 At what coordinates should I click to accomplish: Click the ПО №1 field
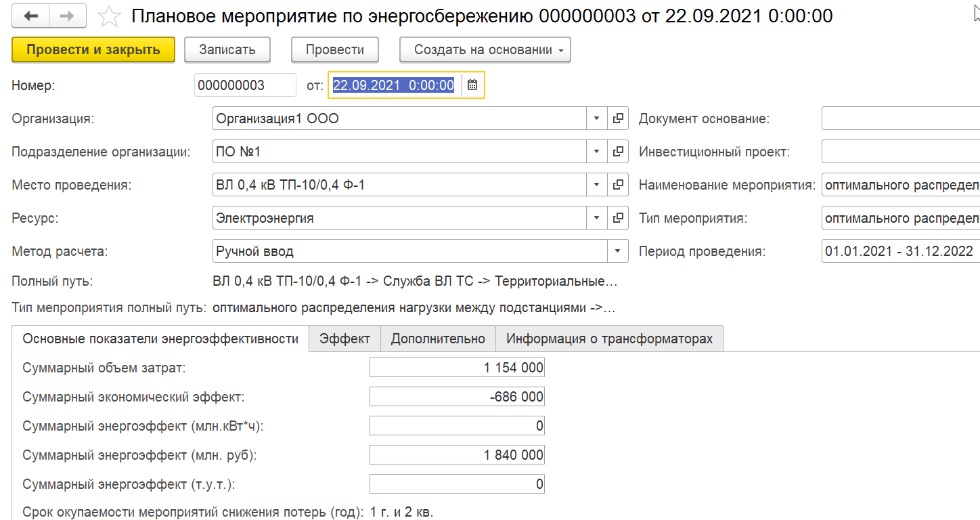(x=399, y=152)
